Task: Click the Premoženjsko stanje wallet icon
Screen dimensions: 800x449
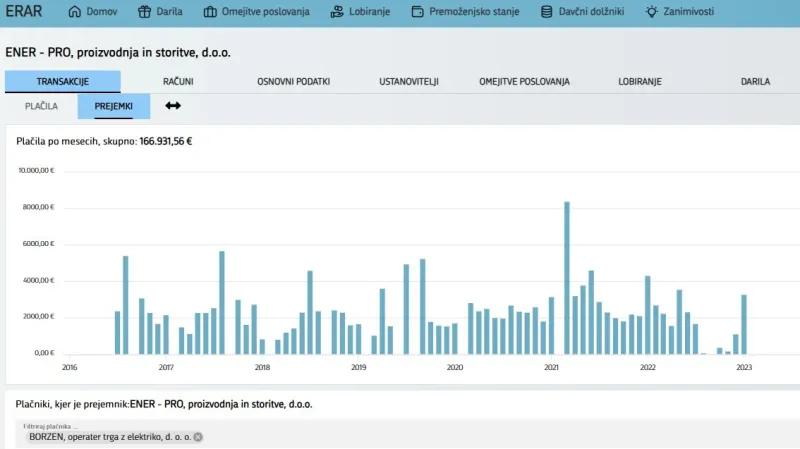Action: (x=417, y=11)
